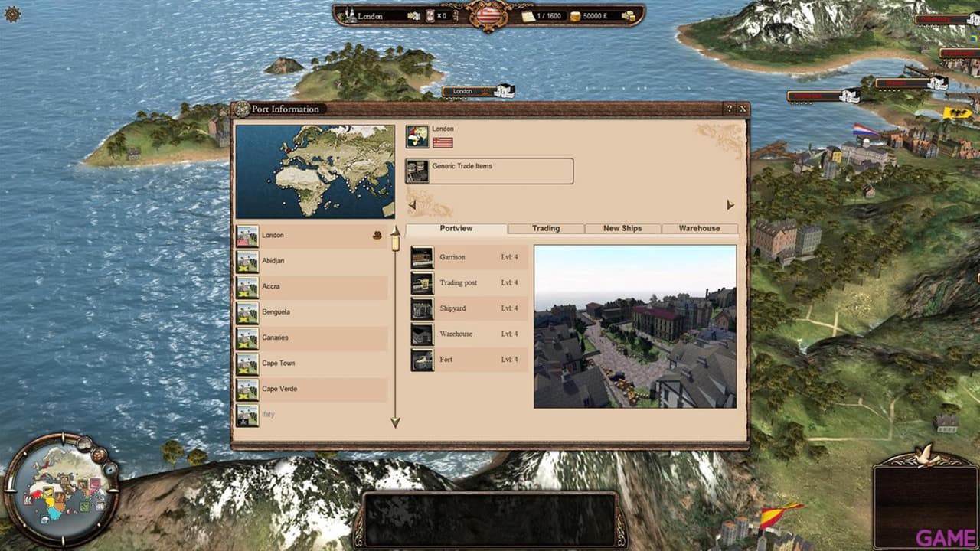This screenshot has height=551, width=980.
Task: Select London in the port list
Action: 312,236
